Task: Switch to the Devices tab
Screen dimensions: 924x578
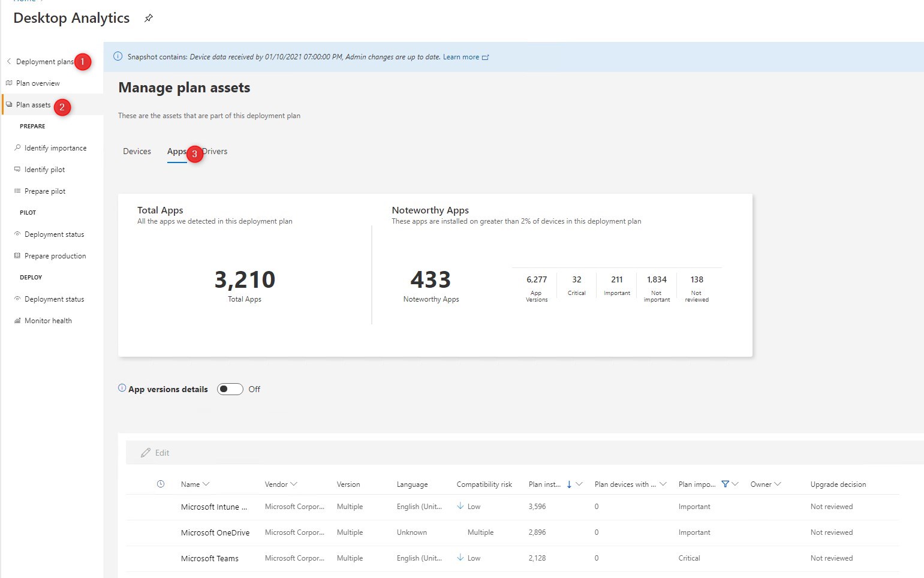Action: click(137, 151)
